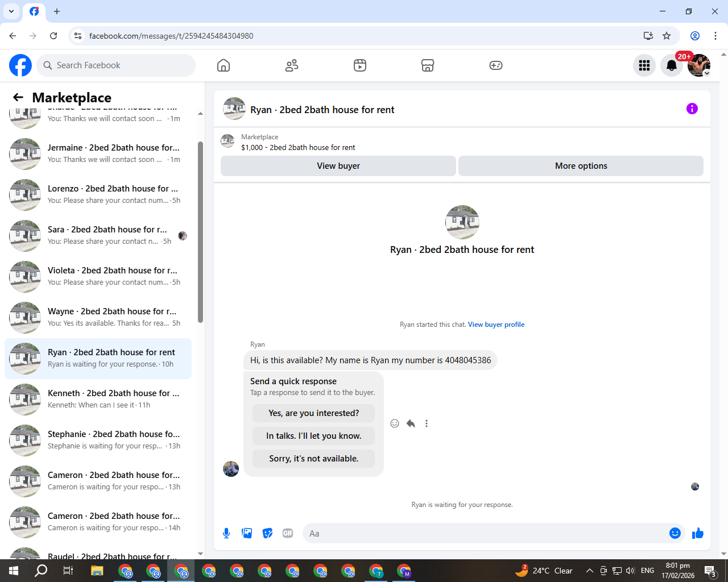Record a voice clip with microphone icon

pyautogui.click(x=226, y=533)
